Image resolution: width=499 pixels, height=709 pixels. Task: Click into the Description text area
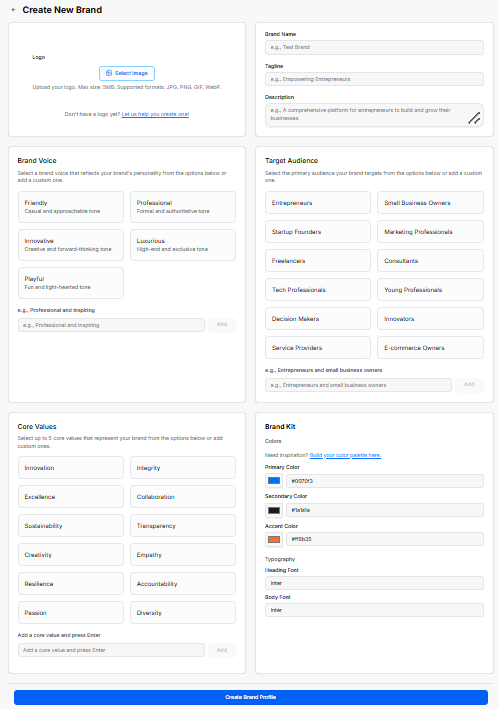click(x=374, y=115)
